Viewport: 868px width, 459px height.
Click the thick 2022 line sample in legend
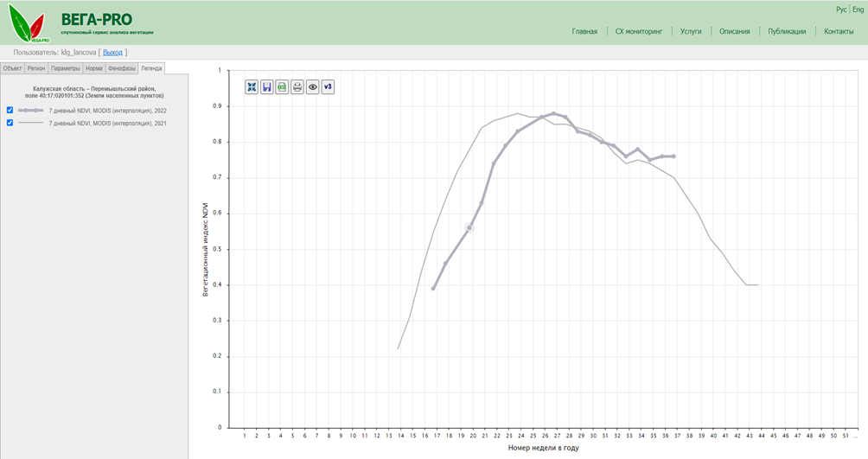pos(30,110)
